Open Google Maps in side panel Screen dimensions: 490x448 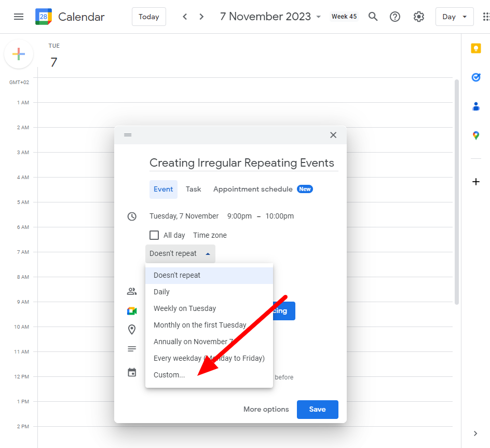click(x=475, y=135)
